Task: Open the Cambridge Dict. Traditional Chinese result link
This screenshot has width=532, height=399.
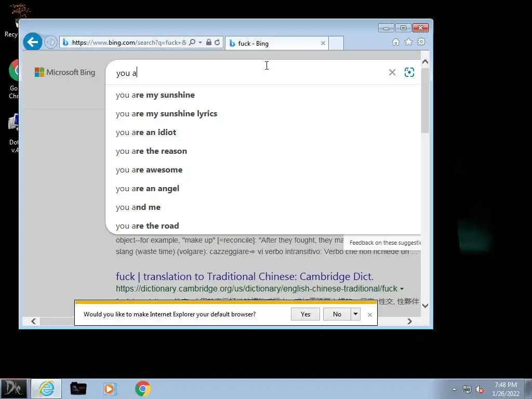Action: [x=244, y=276]
